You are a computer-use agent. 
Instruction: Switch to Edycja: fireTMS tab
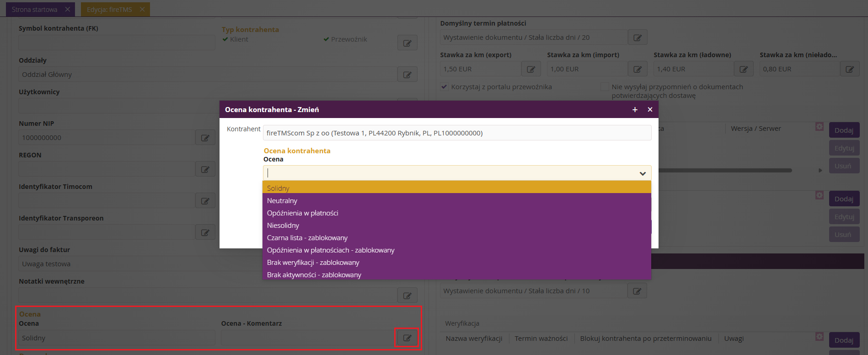[109, 9]
